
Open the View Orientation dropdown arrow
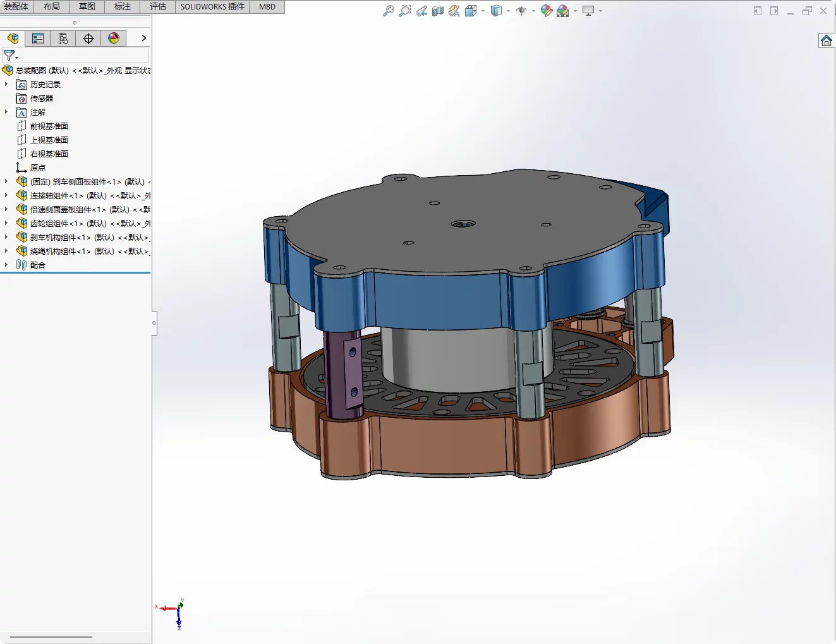click(x=483, y=11)
